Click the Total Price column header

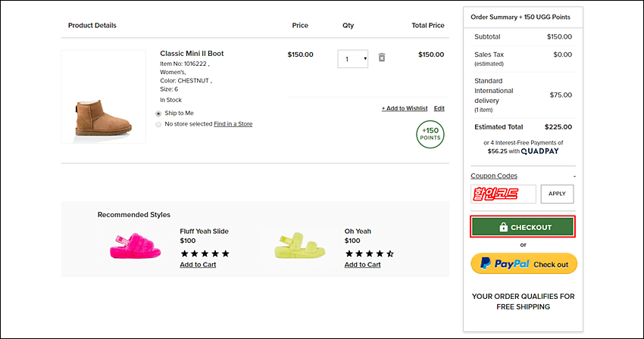coord(428,25)
